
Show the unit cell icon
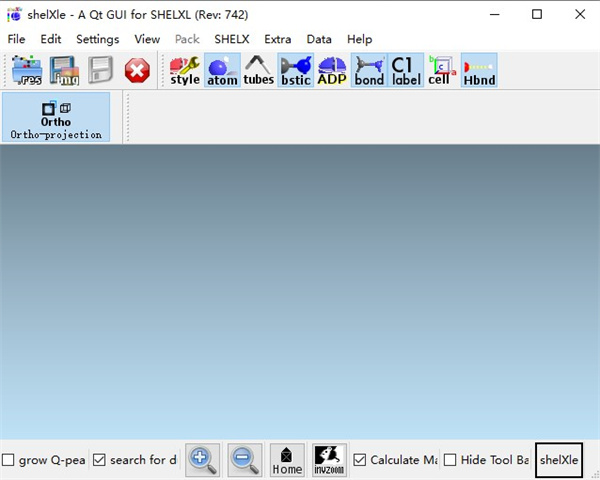442,70
